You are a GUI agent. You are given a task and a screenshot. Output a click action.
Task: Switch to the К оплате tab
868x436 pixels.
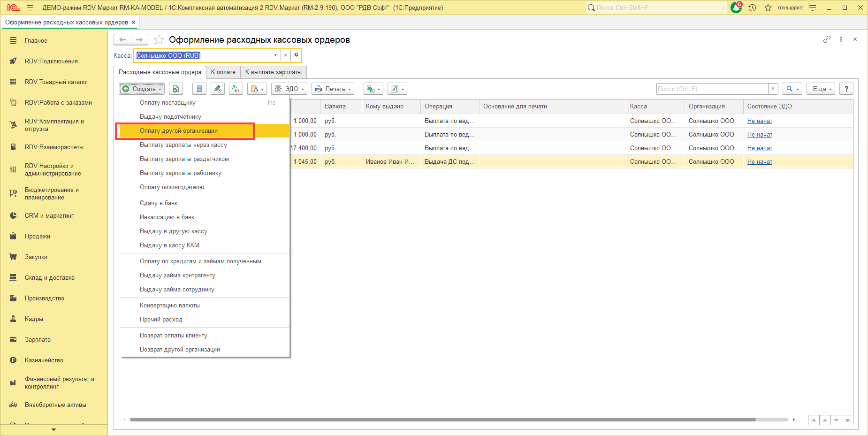223,72
